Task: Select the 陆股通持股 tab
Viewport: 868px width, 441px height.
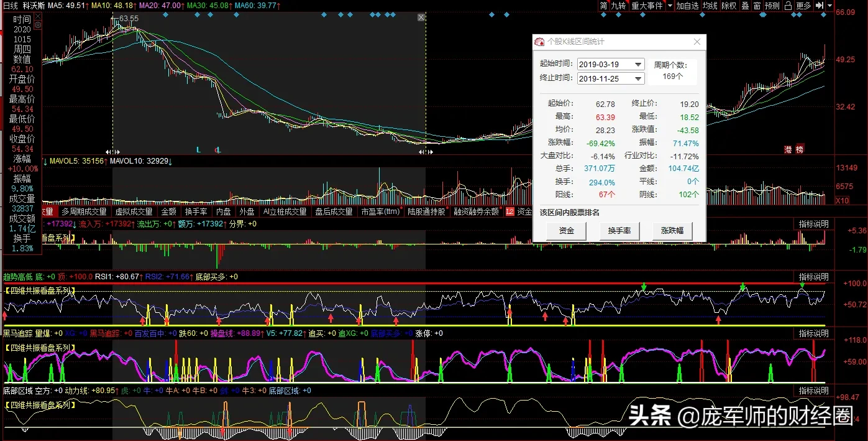Action: coord(426,211)
